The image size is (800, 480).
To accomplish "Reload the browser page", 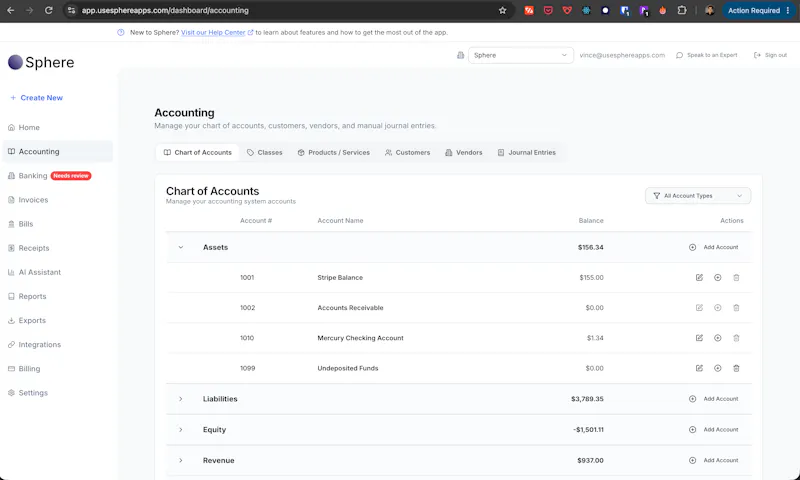I will pyautogui.click(x=48, y=10).
